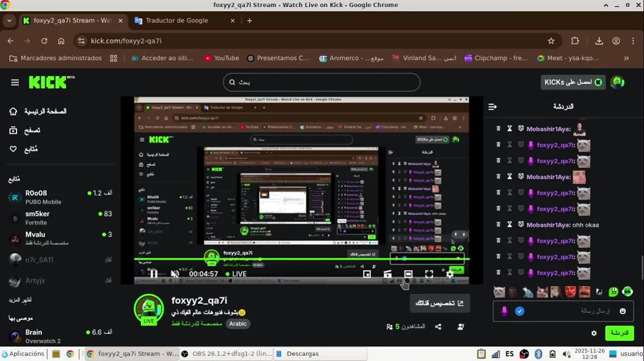Open the Kick hamburger menu
The width and height of the screenshot is (644, 361).
(x=15, y=82)
